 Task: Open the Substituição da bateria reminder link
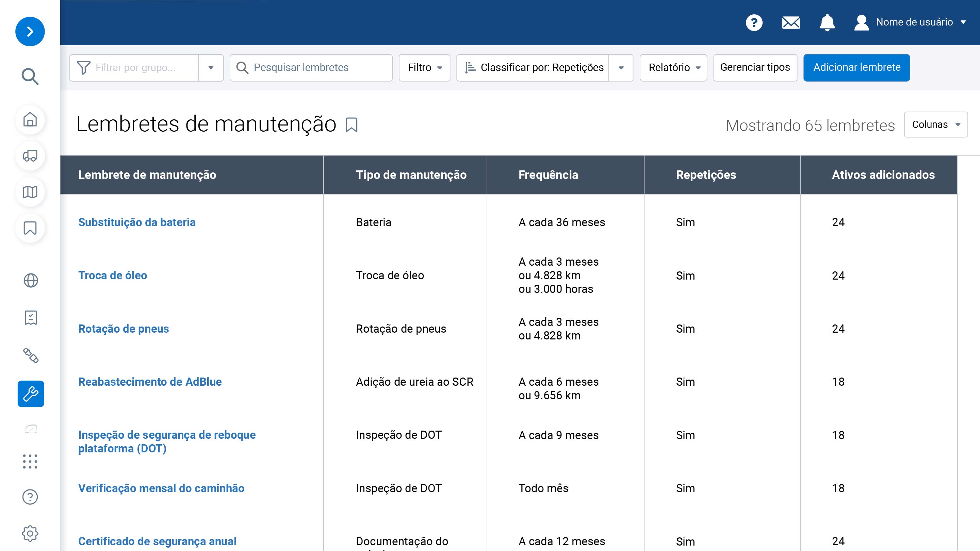coord(137,222)
